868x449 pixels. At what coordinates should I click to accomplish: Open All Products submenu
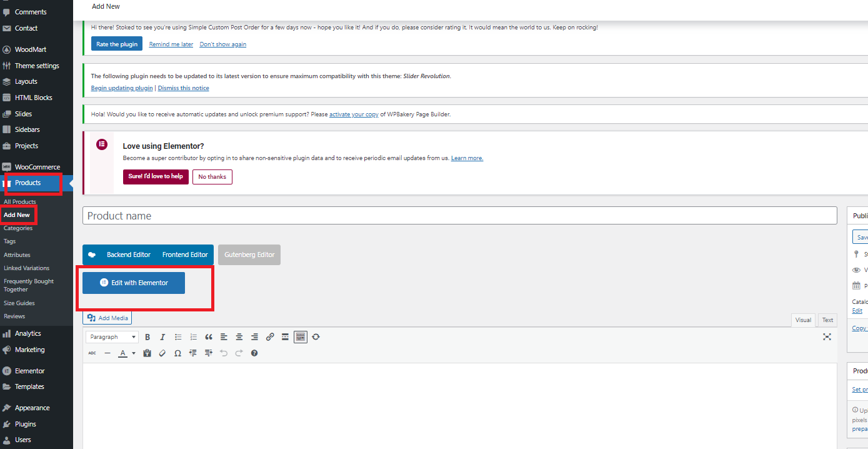pos(20,202)
